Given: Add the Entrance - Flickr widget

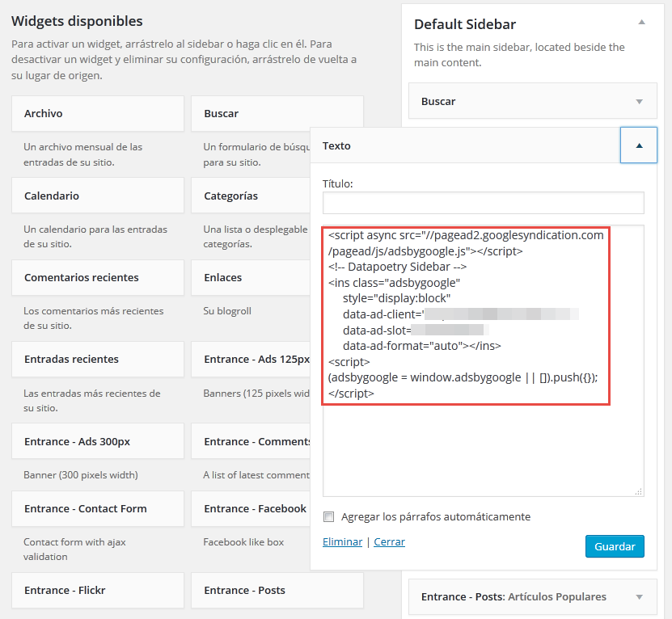Looking at the screenshot, I should 98,590.
